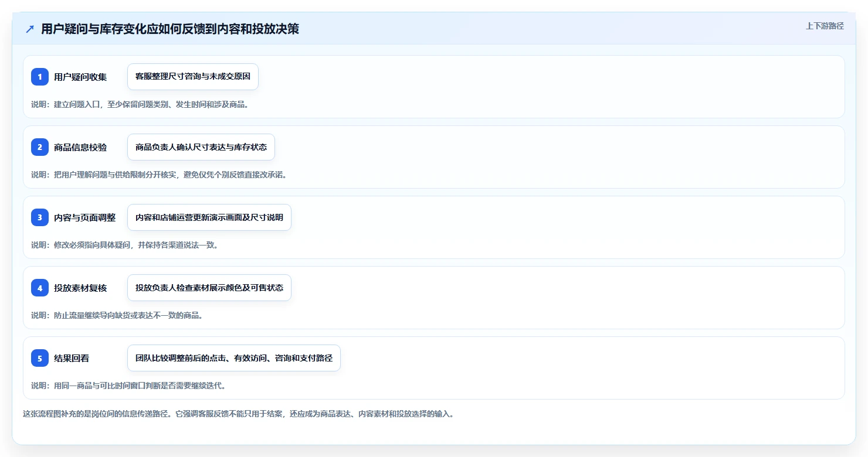Click the 投放负责人检查素材展示颜色及可售状态 chip
The image size is (868, 457).
[209, 288]
